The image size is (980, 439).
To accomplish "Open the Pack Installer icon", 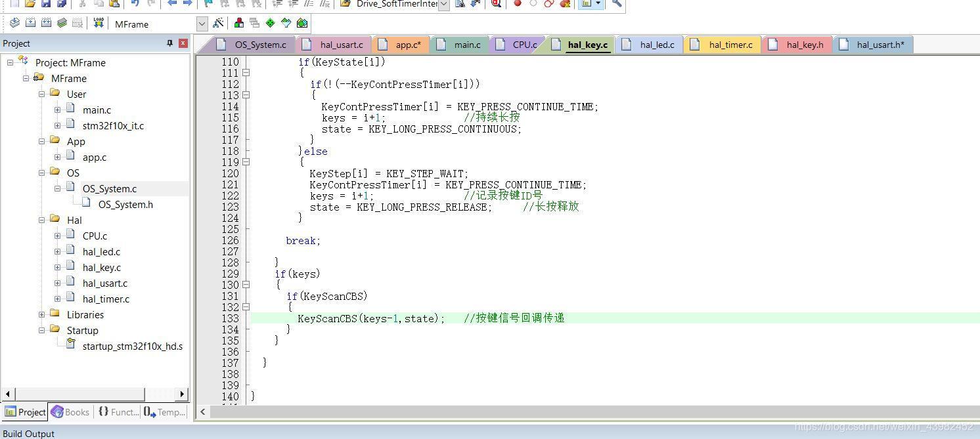I will pyautogui.click(x=302, y=23).
